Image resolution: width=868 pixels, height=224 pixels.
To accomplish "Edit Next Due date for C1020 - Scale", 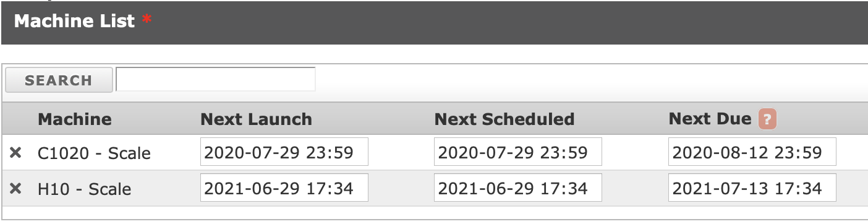I will tap(752, 152).
